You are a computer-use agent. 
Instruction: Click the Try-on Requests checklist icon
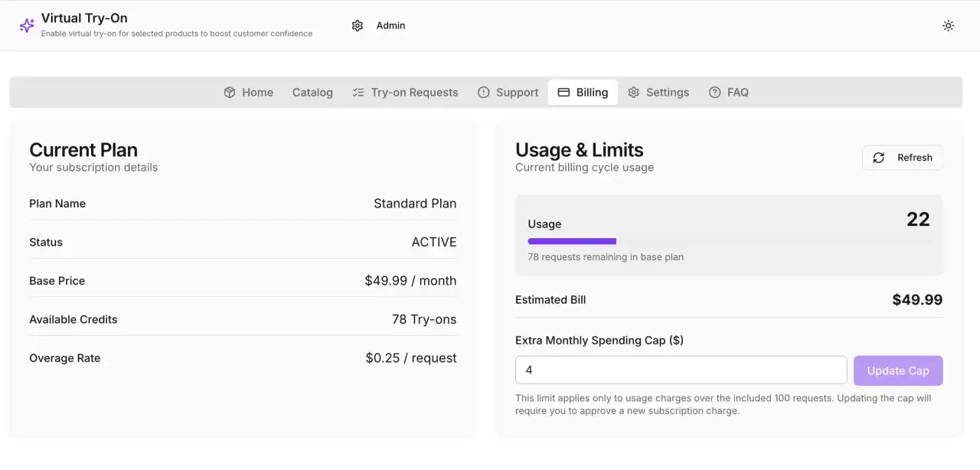point(357,92)
